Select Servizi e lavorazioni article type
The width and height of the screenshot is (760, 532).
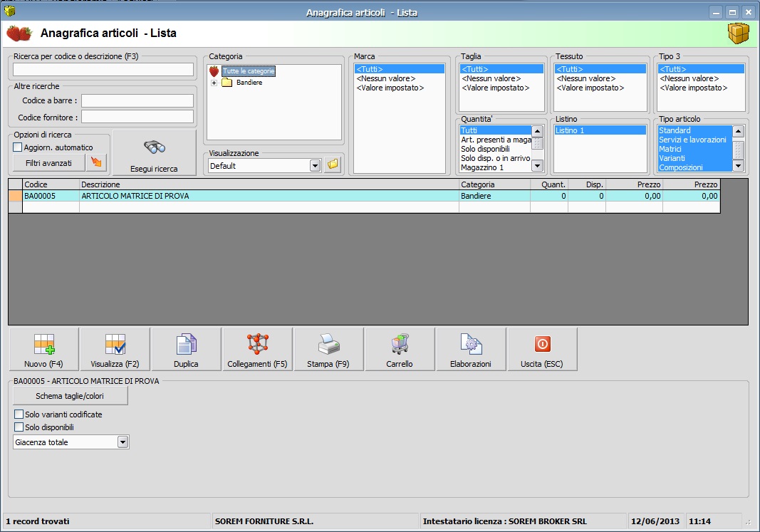[x=694, y=140]
